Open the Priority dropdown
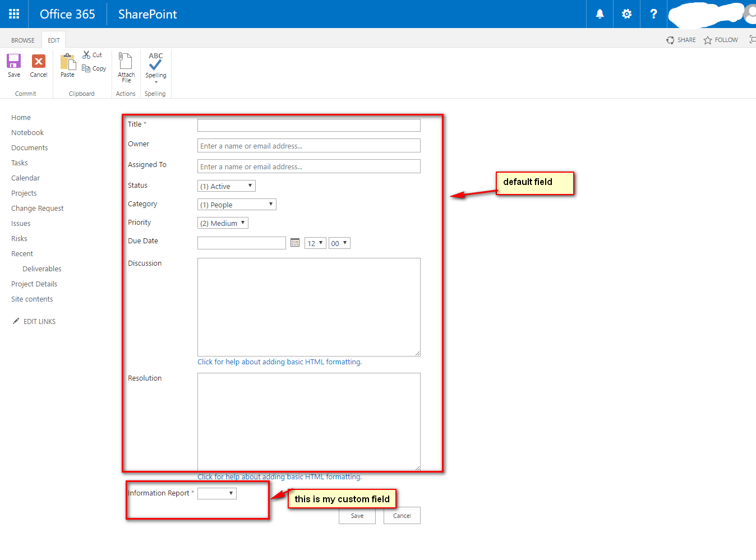The width and height of the screenshot is (756, 560). 223,223
